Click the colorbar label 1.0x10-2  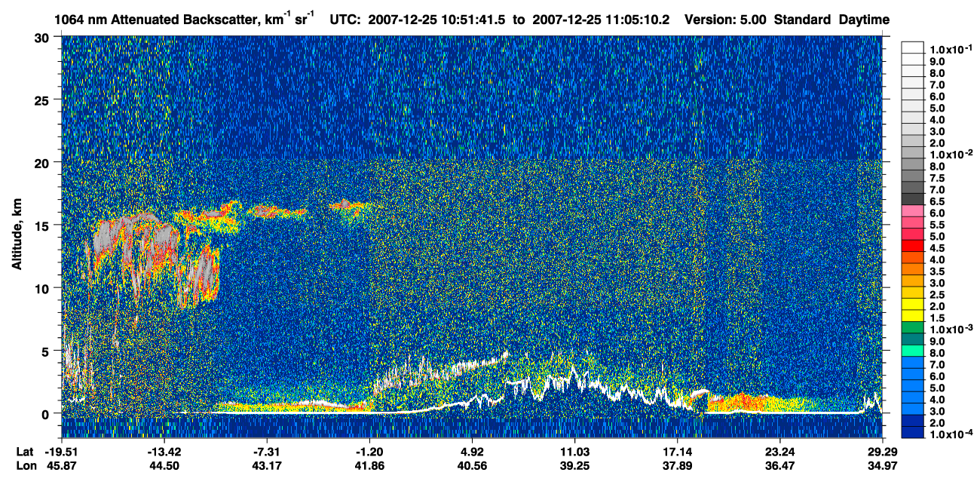click(x=952, y=154)
